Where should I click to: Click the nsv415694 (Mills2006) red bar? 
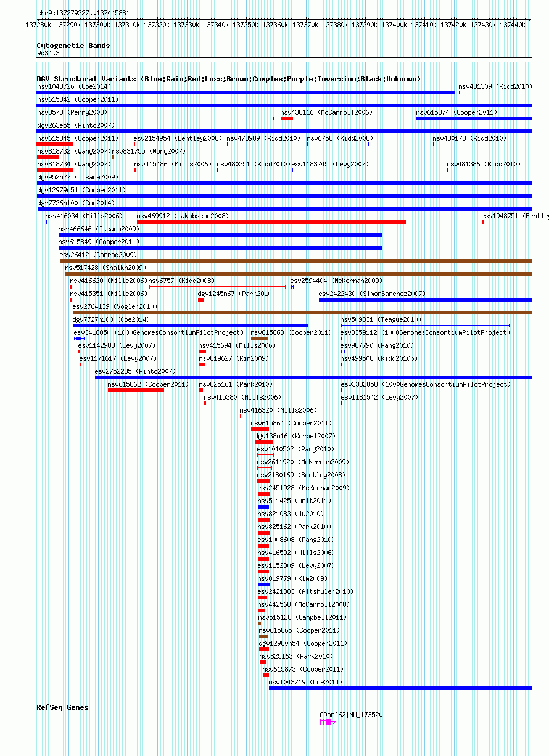pos(202,351)
